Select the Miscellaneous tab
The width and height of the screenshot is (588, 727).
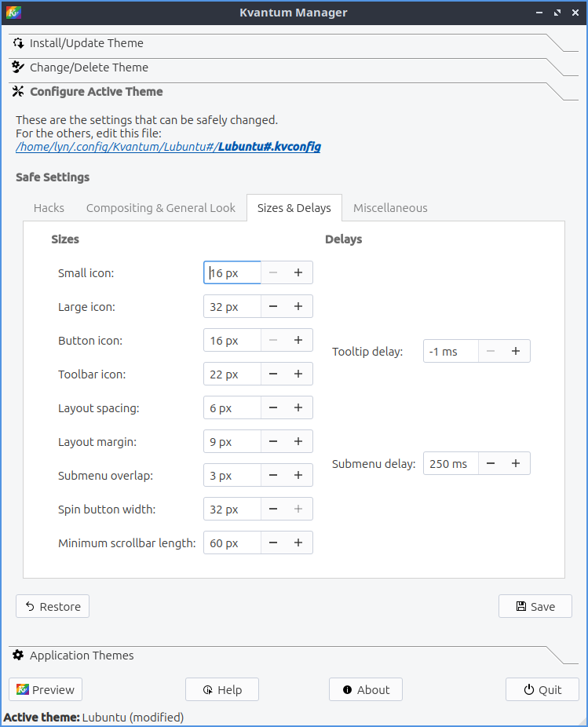coord(390,208)
